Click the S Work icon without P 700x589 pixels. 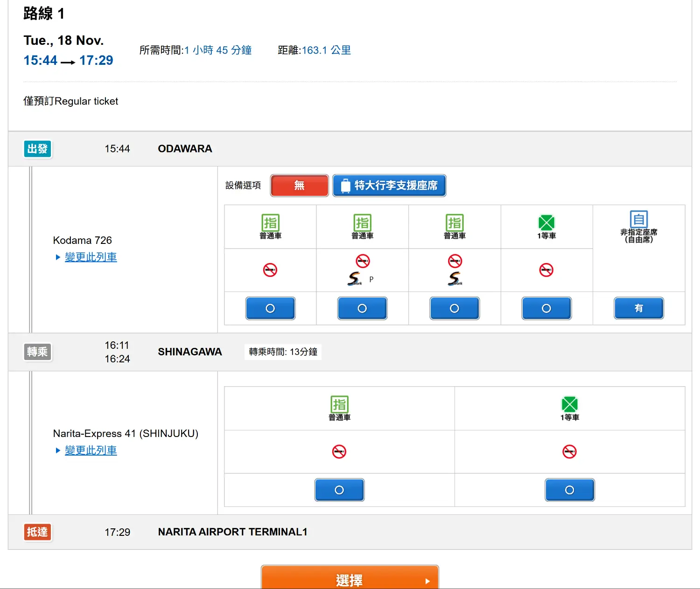tap(455, 279)
